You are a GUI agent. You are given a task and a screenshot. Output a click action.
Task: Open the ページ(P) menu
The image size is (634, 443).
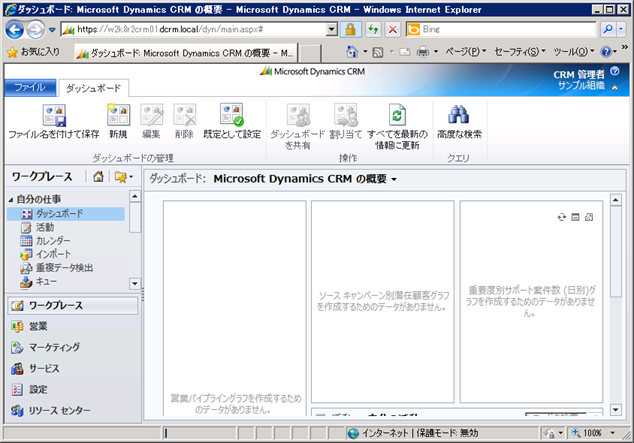coord(465,52)
